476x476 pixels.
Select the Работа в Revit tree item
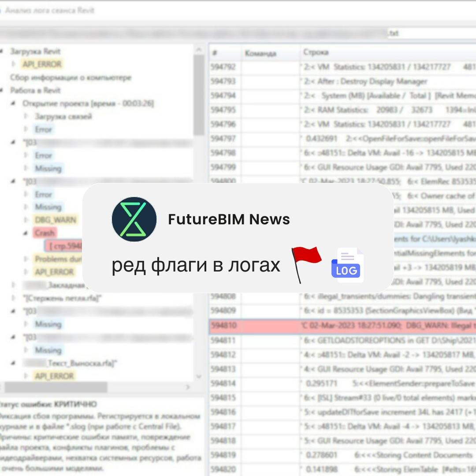click(x=35, y=90)
